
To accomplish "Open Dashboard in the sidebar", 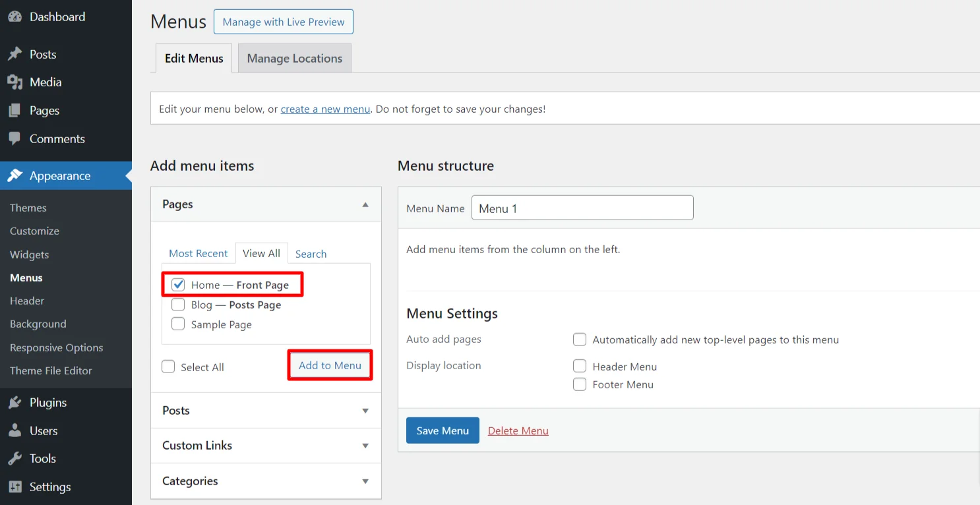I will 66,17.
